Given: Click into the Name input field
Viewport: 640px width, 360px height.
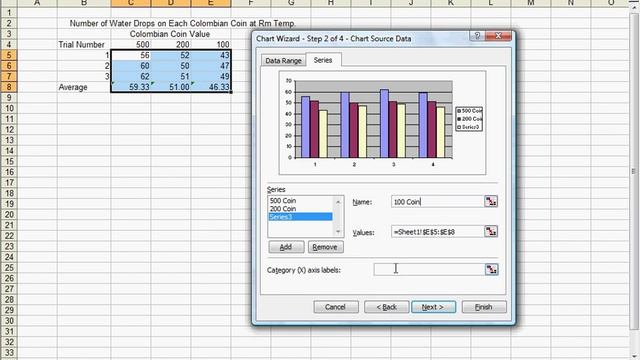Looking at the screenshot, I should 437,202.
